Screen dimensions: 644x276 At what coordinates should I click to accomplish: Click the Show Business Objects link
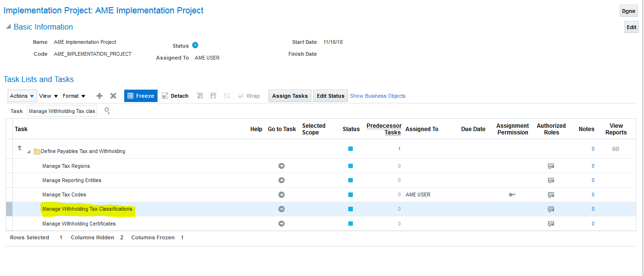point(377,96)
